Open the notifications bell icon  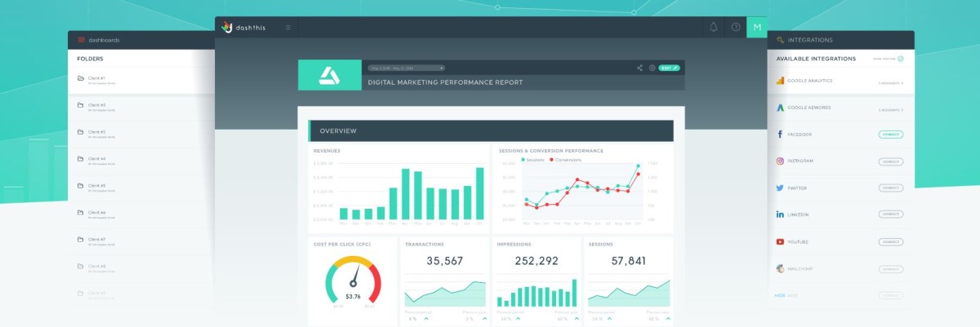point(714,27)
